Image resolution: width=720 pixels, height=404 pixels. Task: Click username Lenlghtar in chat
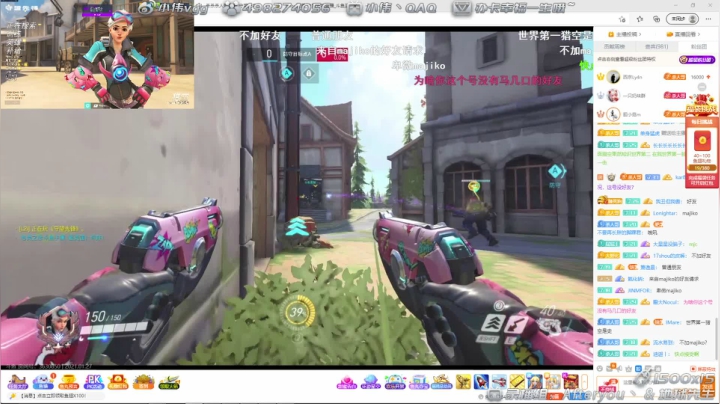pyautogui.click(x=665, y=213)
